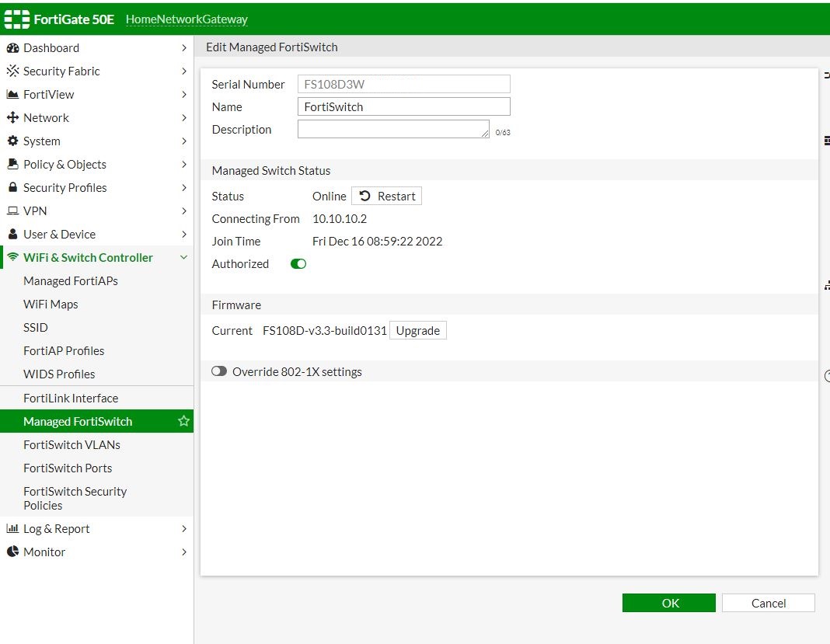This screenshot has height=644, width=830.
Task: Favorite Managed FortiSwitch with star icon
Action: click(183, 421)
